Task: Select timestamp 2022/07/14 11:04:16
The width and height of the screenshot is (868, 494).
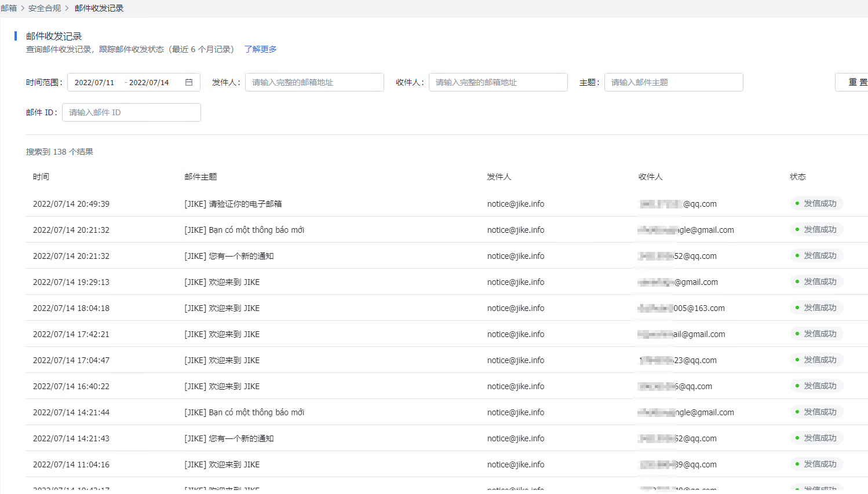Action: pyautogui.click(x=71, y=464)
